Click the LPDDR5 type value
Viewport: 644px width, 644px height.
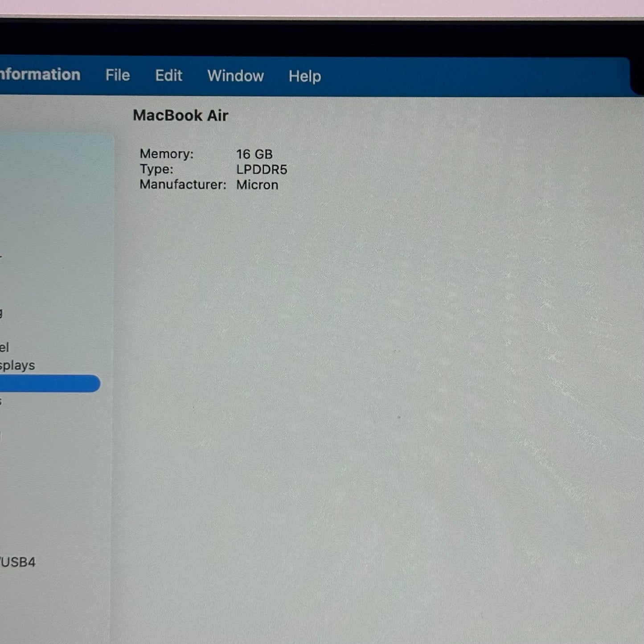262,170
